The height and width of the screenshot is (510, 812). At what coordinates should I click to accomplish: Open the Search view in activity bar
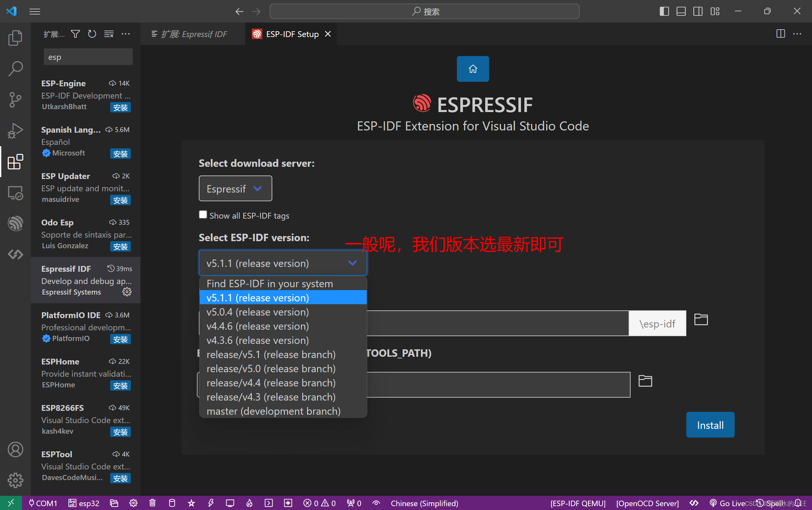pyautogui.click(x=15, y=69)
